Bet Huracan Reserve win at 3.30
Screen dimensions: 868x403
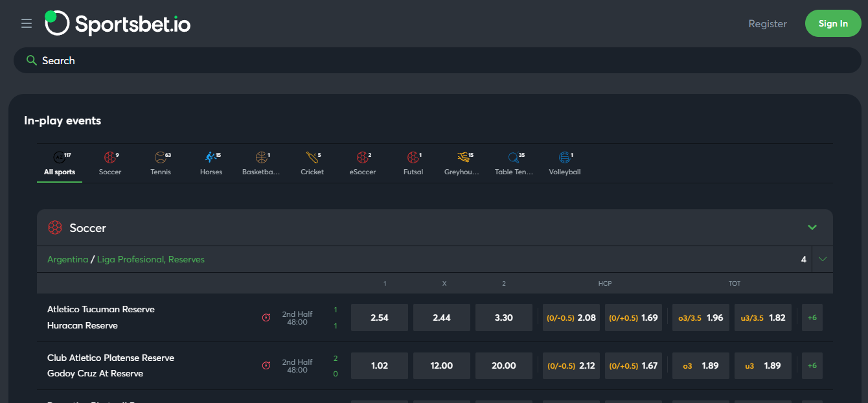pos(504,317)
